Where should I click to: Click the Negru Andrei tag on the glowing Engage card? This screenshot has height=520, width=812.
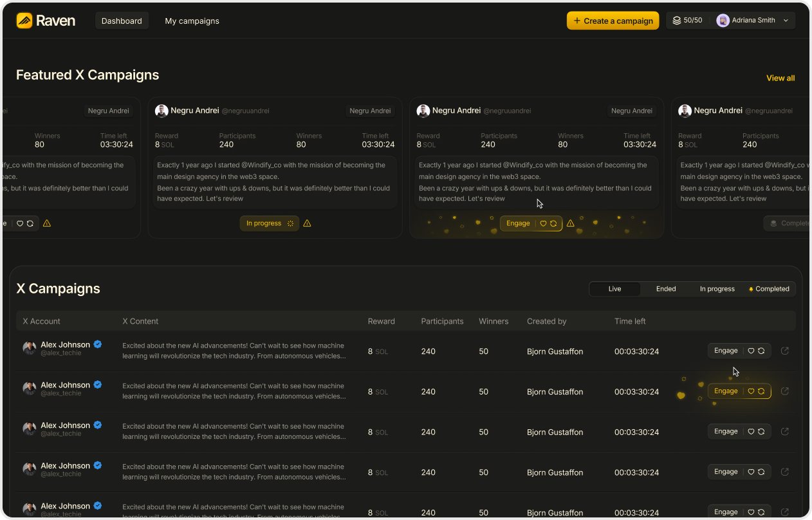(632, 111)
